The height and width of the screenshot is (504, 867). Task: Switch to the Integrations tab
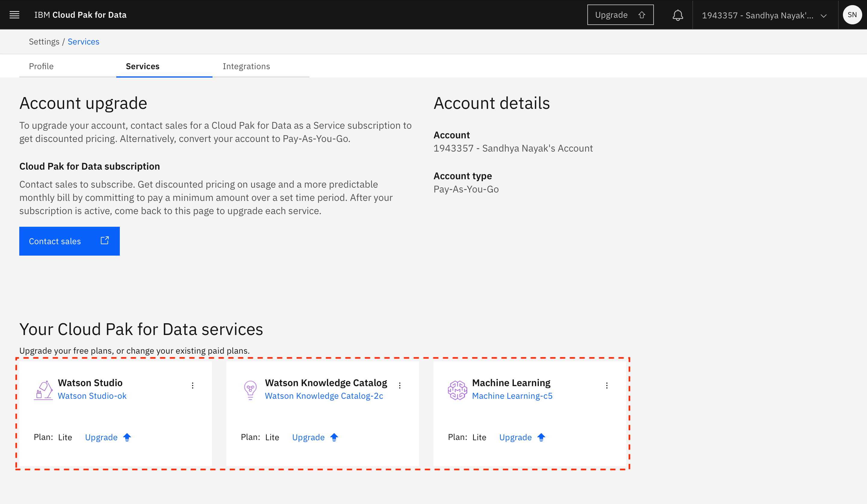[246, 66]
